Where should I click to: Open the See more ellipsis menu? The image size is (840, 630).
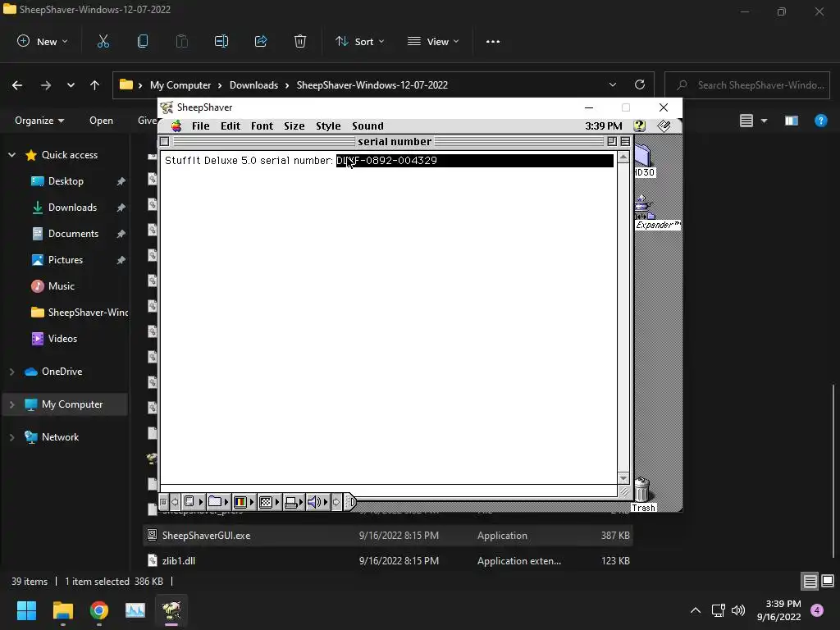493,41
